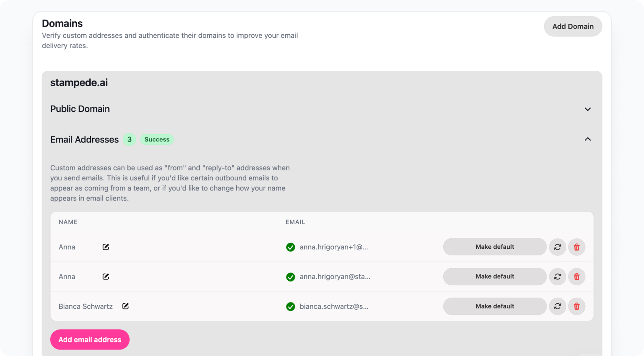Delete the anna.hrigoryan+1@ email address
Viewport: 644px width, 356px height.
pos(577,247)
